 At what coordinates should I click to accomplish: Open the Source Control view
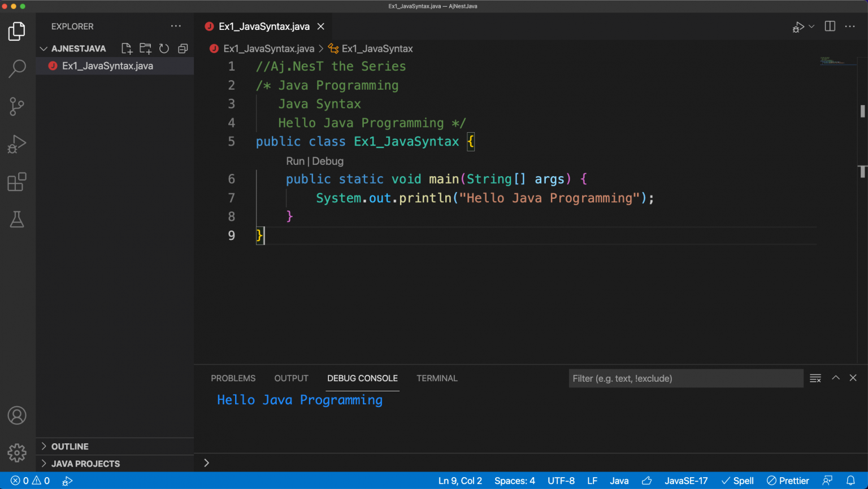pyautogui.click(x=17, y=106)
